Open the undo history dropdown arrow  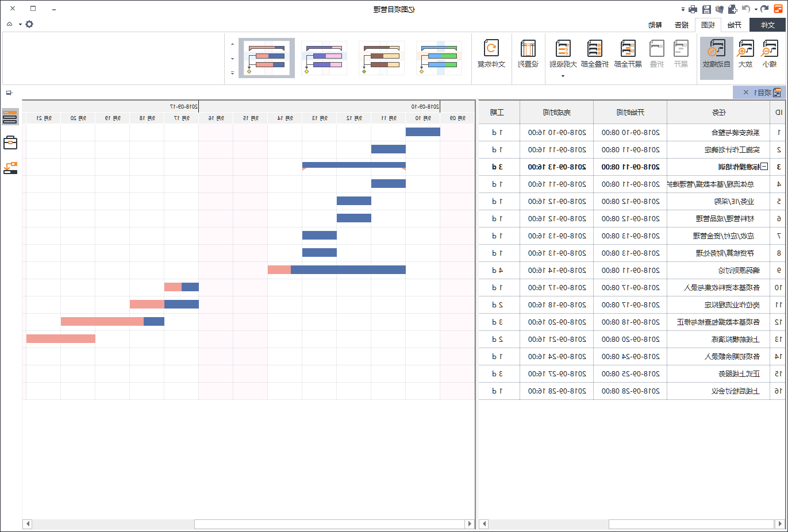coord(756,9)
